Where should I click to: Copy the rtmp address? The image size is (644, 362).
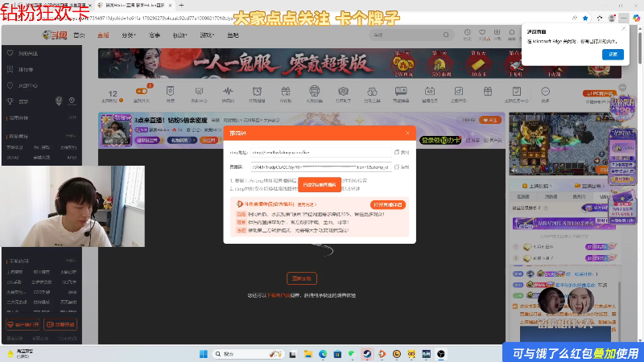pos(402,152)
